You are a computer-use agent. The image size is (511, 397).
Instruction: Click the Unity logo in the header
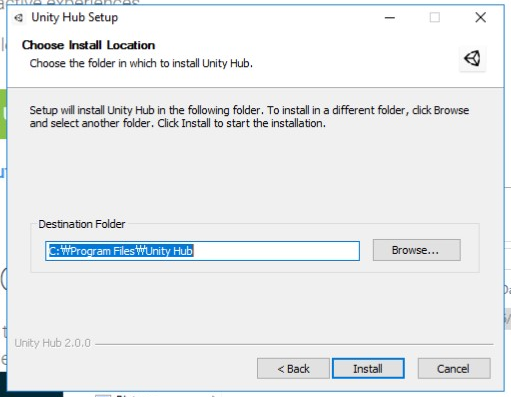click(x=472, y=59)
